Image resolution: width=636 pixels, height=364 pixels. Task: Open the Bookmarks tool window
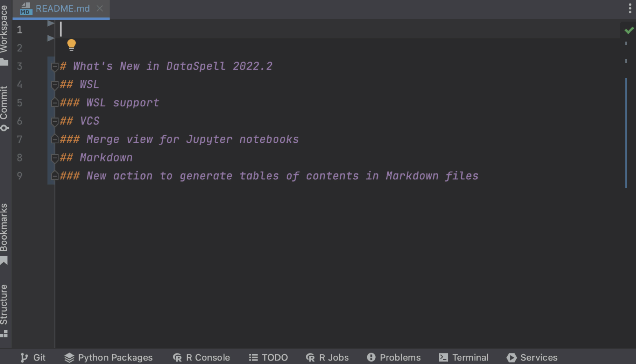[x=4, y=227]
